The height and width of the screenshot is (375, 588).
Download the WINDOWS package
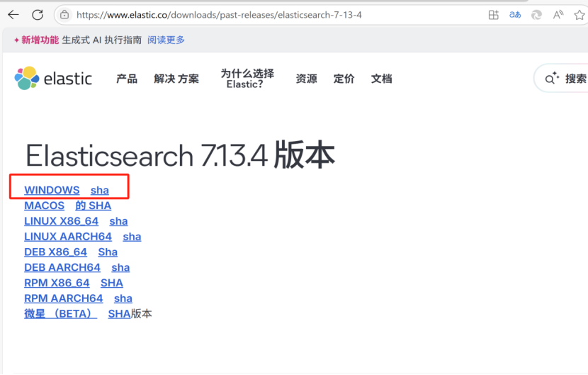[x=52, y=190]
